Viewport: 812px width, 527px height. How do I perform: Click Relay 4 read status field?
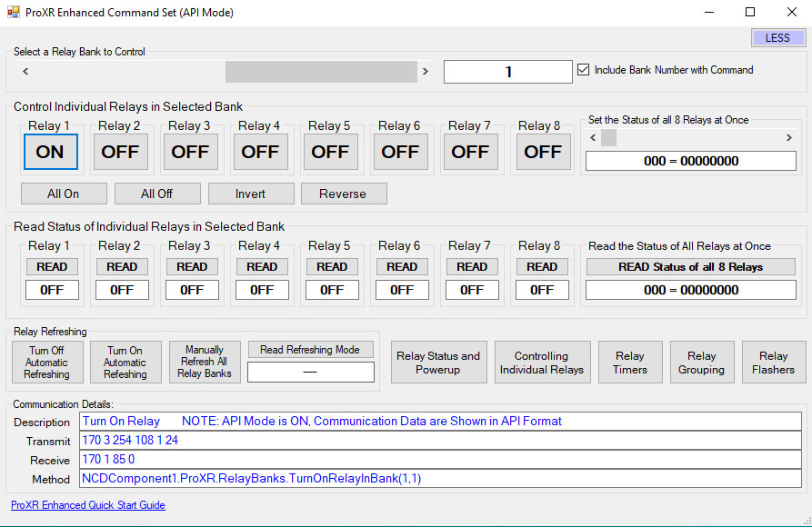(x=262, y=290)
